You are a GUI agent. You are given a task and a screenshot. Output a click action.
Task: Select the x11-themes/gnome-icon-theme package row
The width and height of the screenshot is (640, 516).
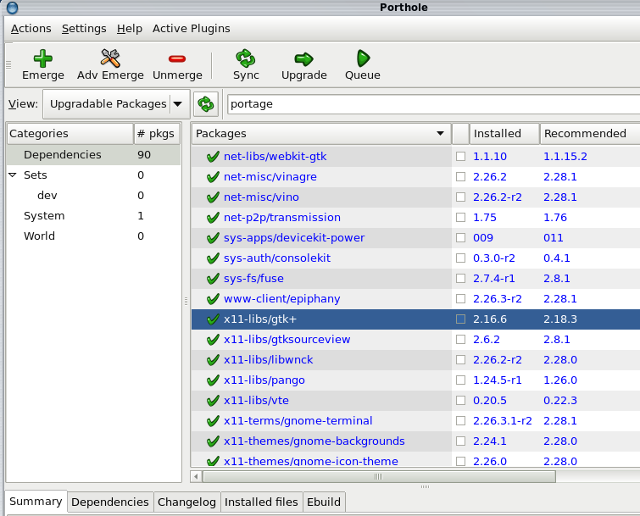[x=416, y=460]
